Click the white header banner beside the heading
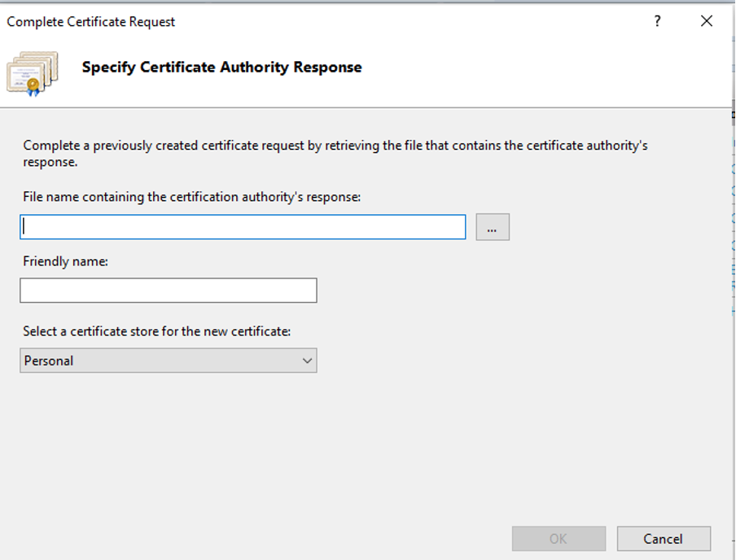Viewport: 736px width, 560px height. point(540,71)
